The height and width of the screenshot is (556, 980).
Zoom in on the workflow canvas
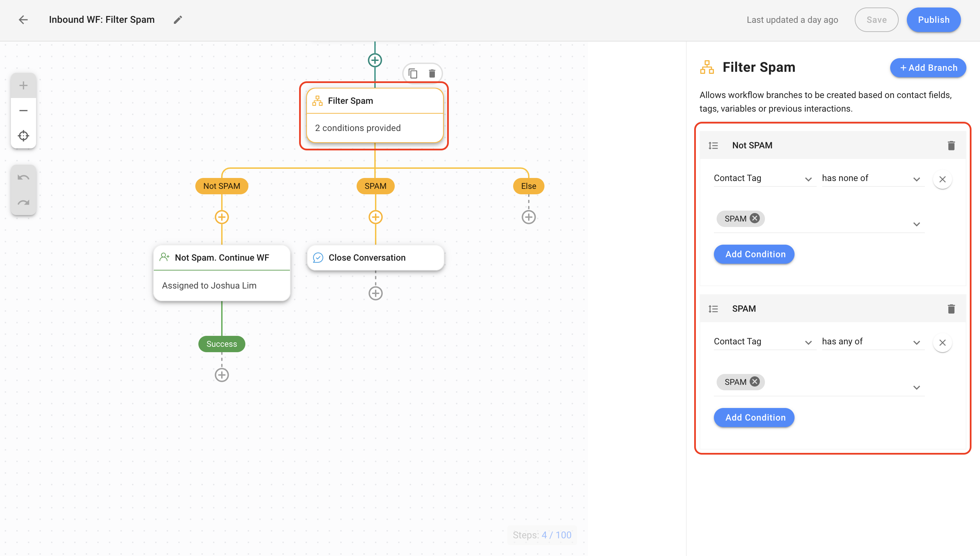tap(23, 85)
